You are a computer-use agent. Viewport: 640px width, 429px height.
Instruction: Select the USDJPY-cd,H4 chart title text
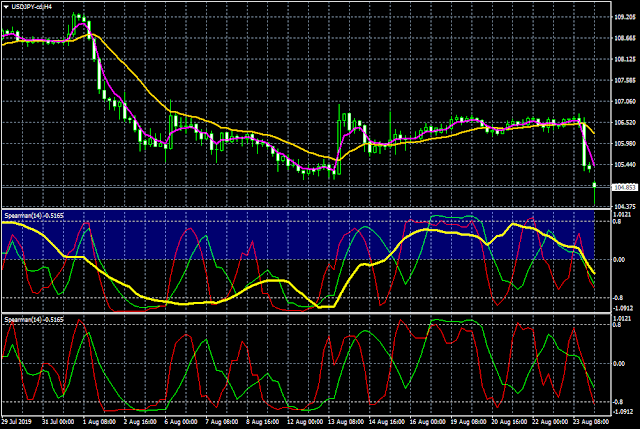click(32, 7)
